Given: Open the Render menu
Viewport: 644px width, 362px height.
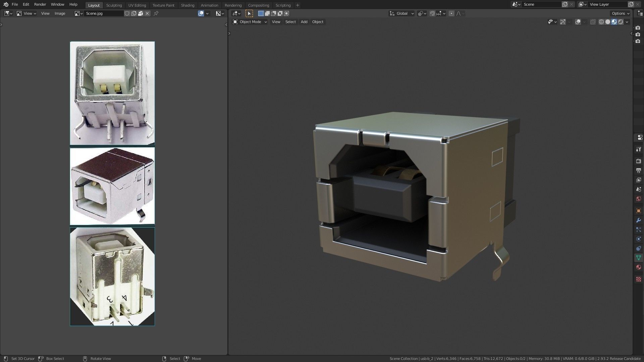Looking at the screenshot, I should click(40, 4).
